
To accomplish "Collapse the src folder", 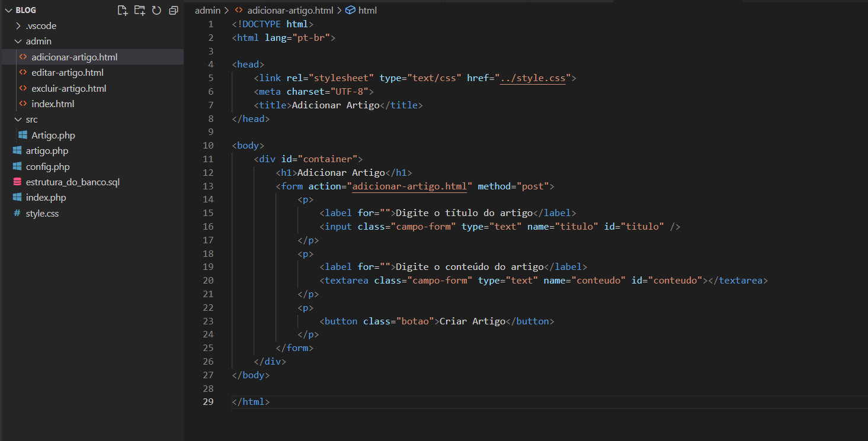I will tap(18, 120).
